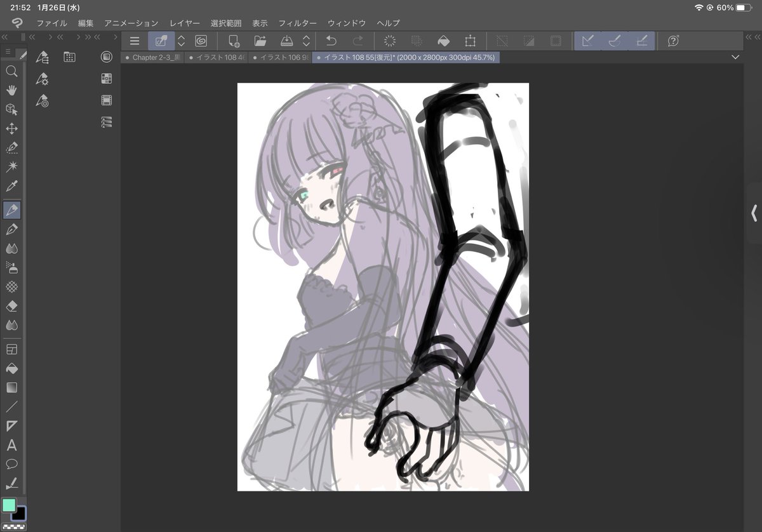The height and width of the screenshot is (532, 762).
Task: Undo the last stroke
Action: (x=331, y=41)
